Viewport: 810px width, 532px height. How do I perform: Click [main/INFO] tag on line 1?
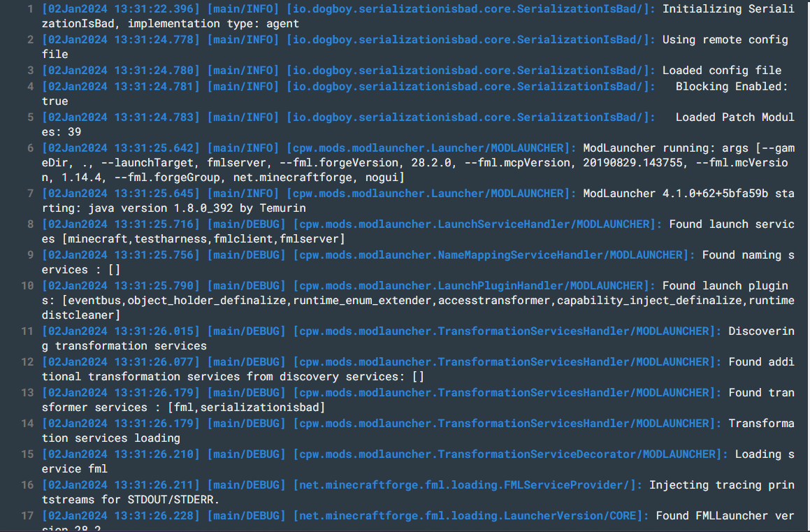click(243, 9)
